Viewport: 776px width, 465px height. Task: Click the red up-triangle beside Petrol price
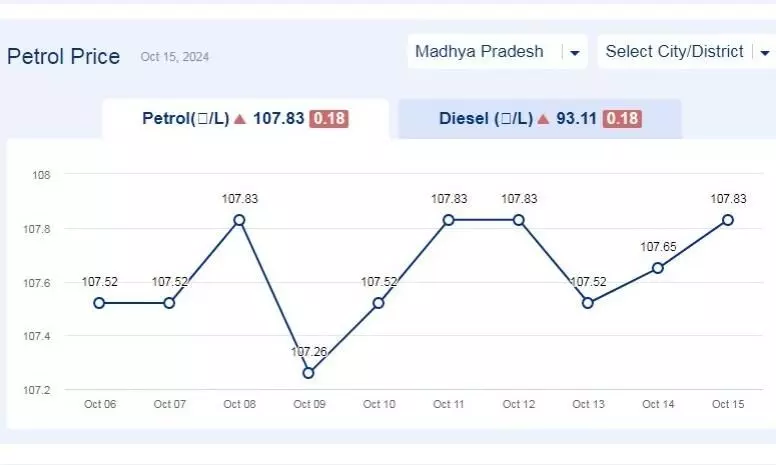(240, 119)
